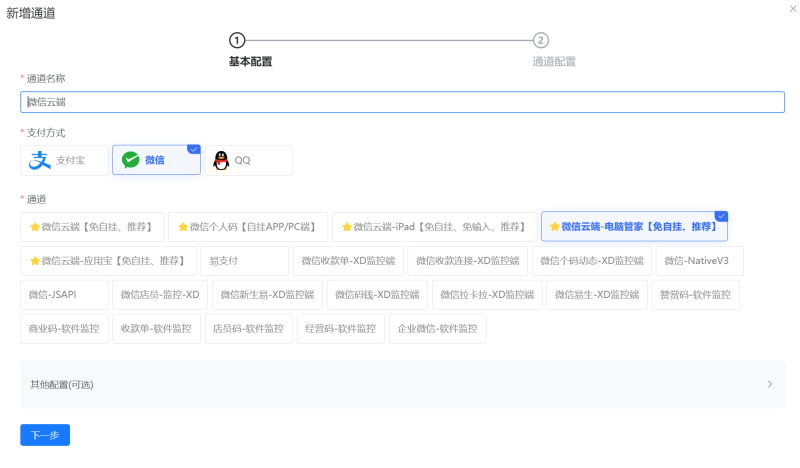Screen dimensions: 800x468
Task: Choose the 企业微信-软件监控 channel
Action: coord(438,329)
